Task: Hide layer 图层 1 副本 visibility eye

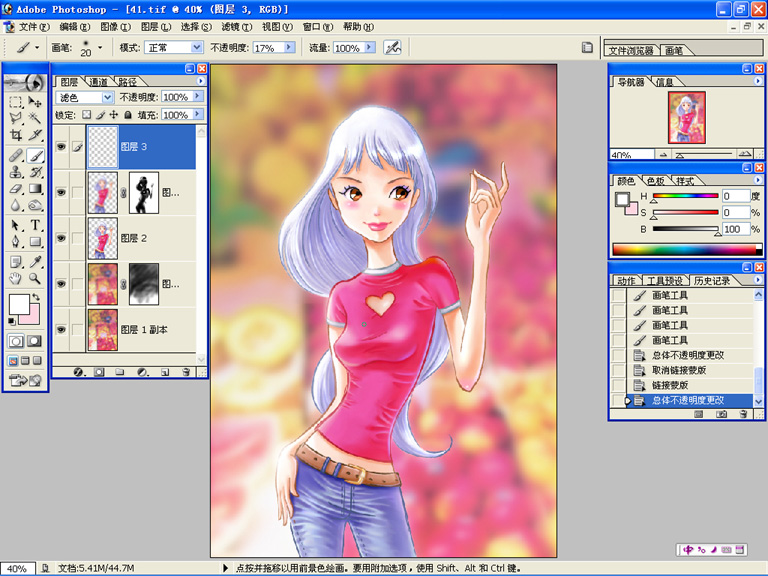Action: click(61, 330)
